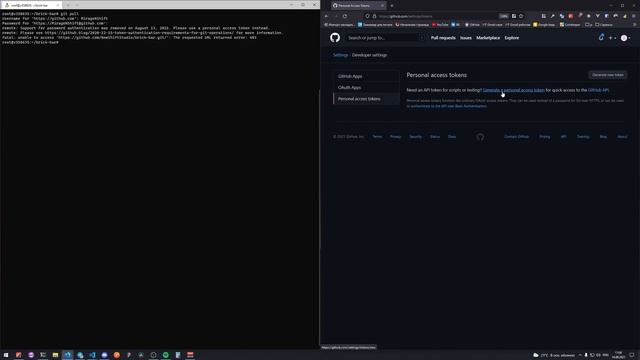640x360 pixels.
Task: Open 'authenticate to the API over Basic Authentication' link
Action: [x=448, y=106]
